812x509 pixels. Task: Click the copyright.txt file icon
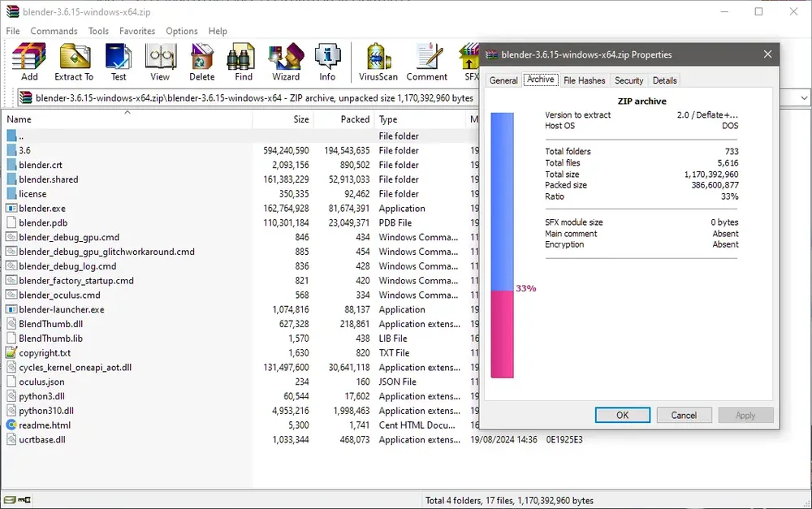(11, 352)
